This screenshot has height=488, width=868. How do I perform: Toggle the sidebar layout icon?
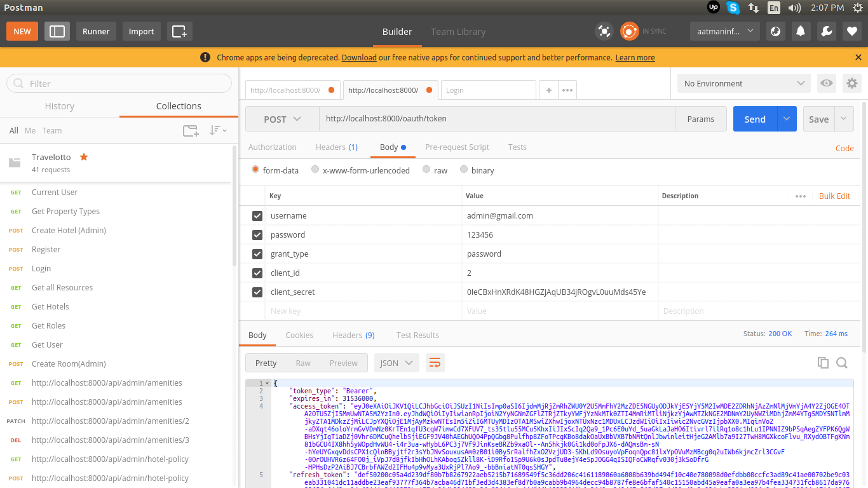(x=57, y=31)
